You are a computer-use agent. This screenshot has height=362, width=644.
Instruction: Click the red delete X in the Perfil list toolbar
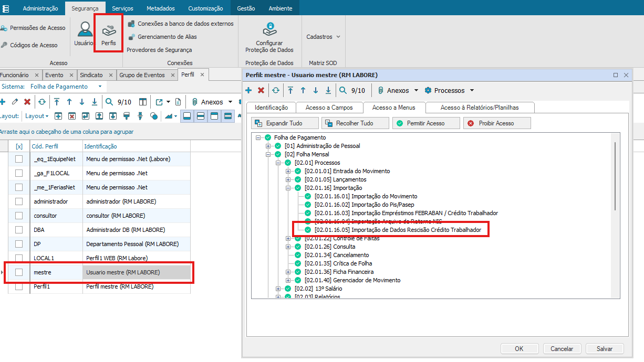(27, 102)
